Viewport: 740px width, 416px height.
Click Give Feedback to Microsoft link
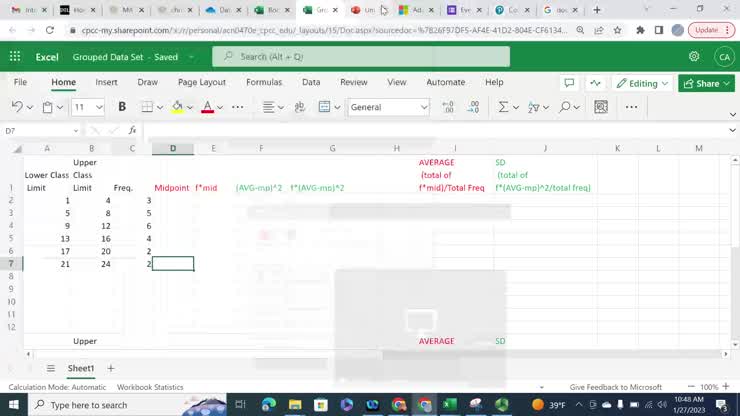click(x=616, y=387)
